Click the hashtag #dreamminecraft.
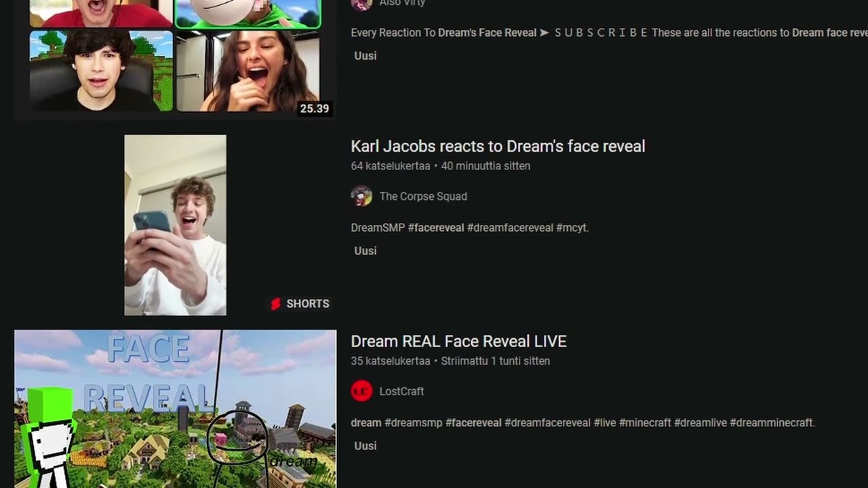The image size is (868, 488). (772, 423)
